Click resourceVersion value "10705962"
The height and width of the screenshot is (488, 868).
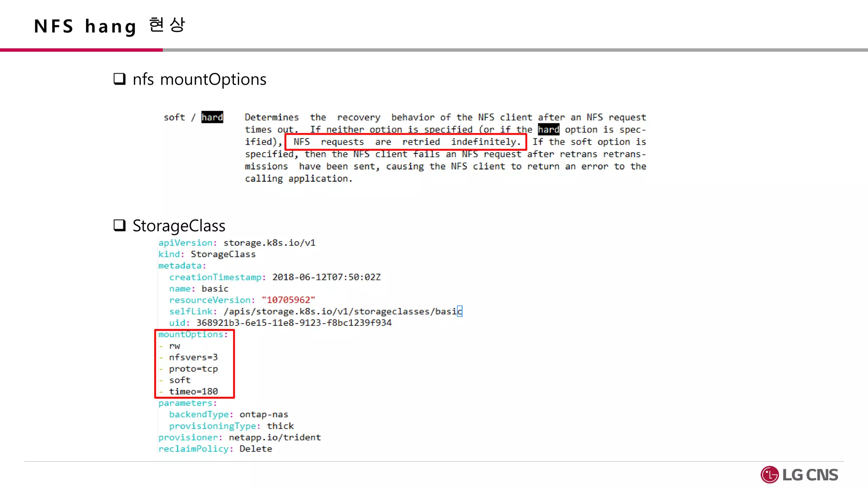click(288, 300)
